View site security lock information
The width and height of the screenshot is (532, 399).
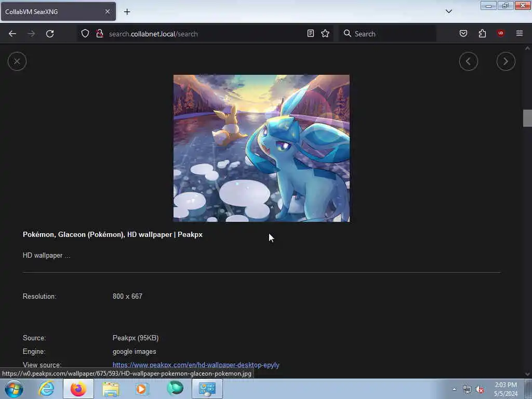(x=100, y=34)
